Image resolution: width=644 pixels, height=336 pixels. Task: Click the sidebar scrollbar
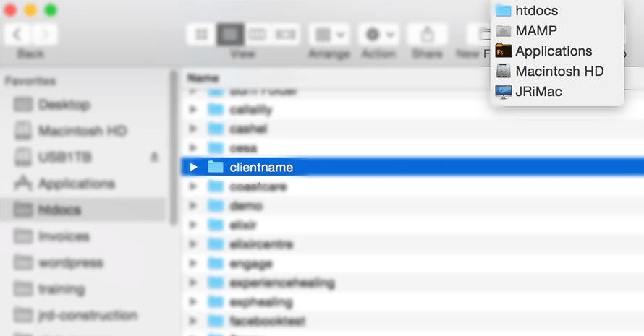coord(174,147)
